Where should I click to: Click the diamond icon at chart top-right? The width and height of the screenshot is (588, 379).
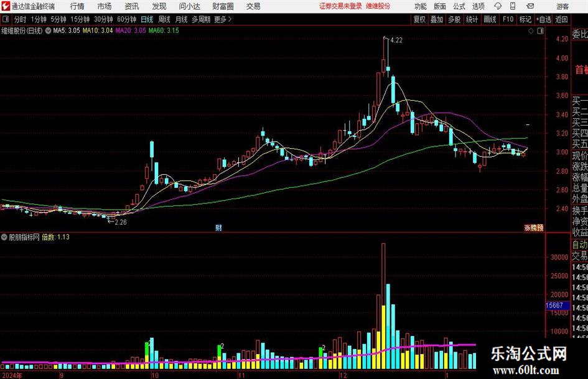531,31
